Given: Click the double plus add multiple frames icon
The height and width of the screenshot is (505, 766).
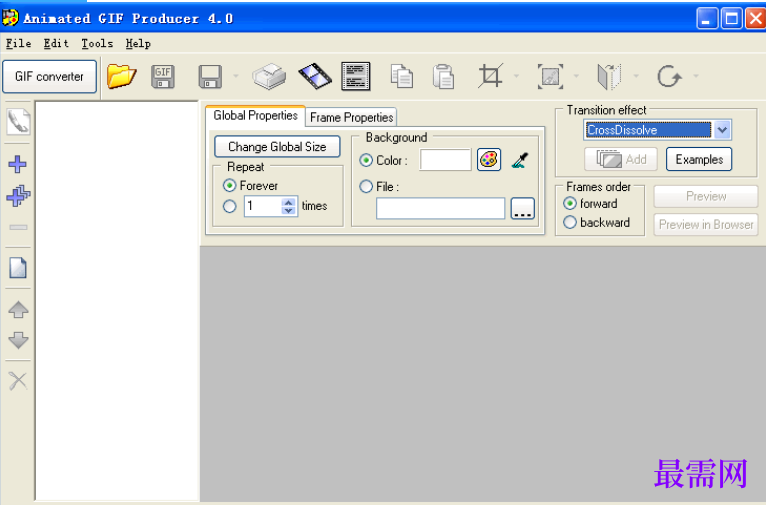Looking at the screenshot, I should tap(18, 195).
